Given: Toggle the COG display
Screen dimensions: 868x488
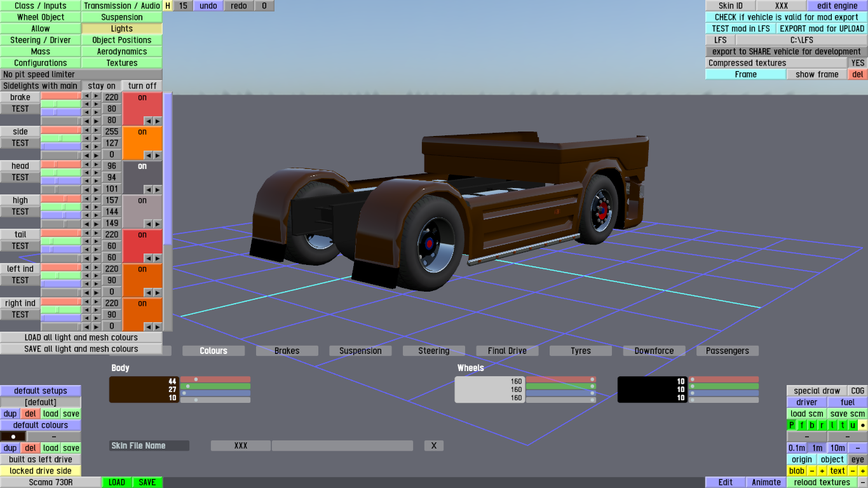Looking at the screenshot, I should (858, 391).
